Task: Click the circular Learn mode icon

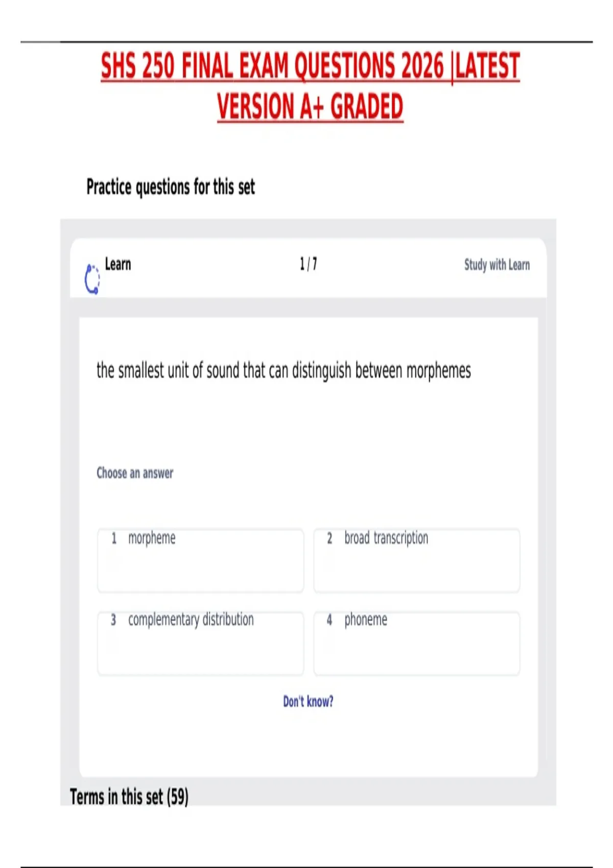Action: (92, 279)
